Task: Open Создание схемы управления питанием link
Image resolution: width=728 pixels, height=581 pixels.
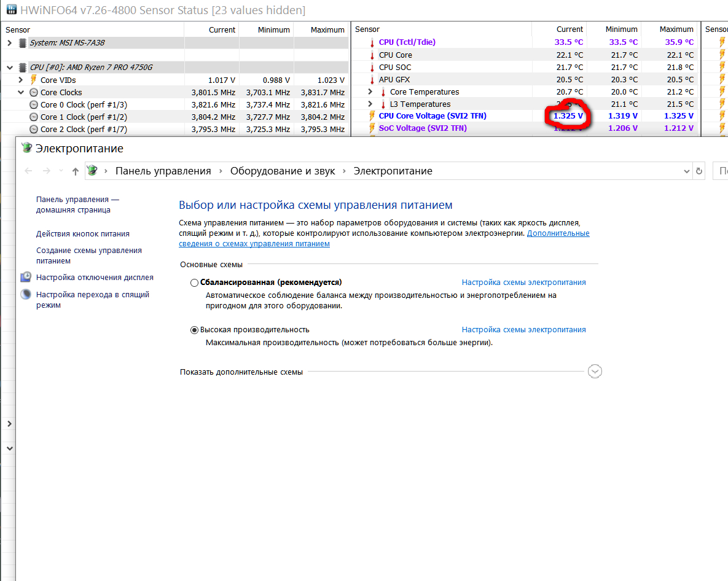Action: (x=88, y=255)
